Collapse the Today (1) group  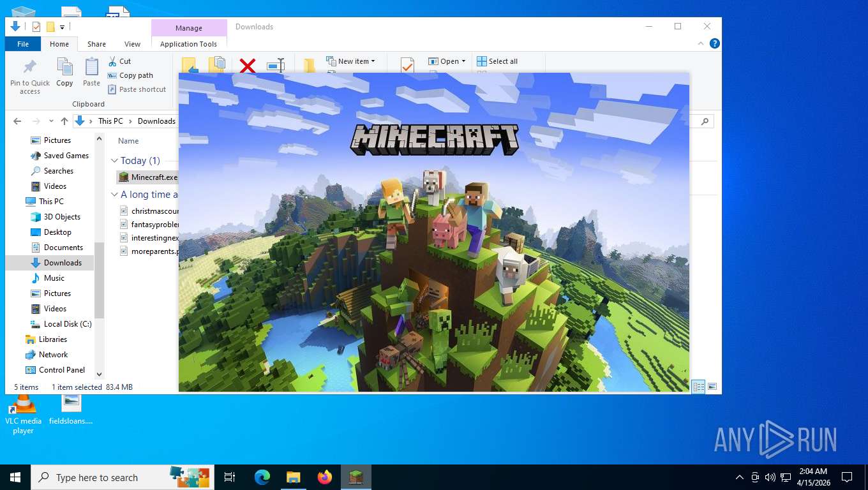click(x=114, y=161)
